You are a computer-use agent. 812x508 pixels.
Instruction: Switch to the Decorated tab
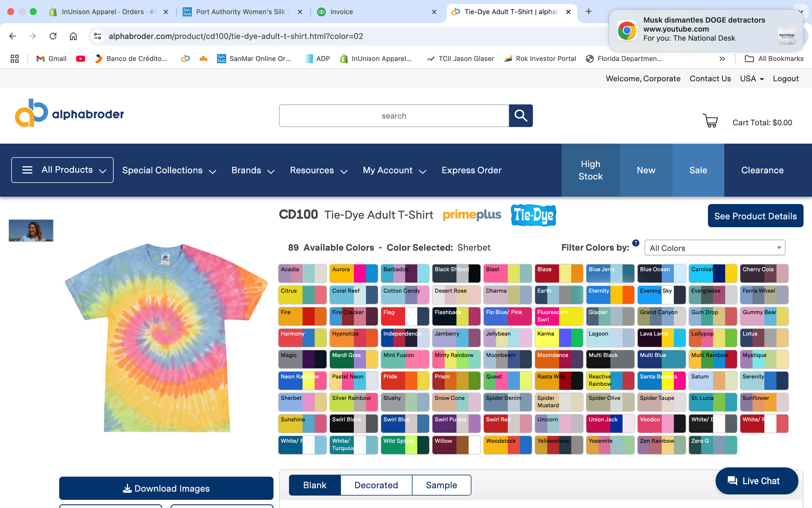pos(376,485)
